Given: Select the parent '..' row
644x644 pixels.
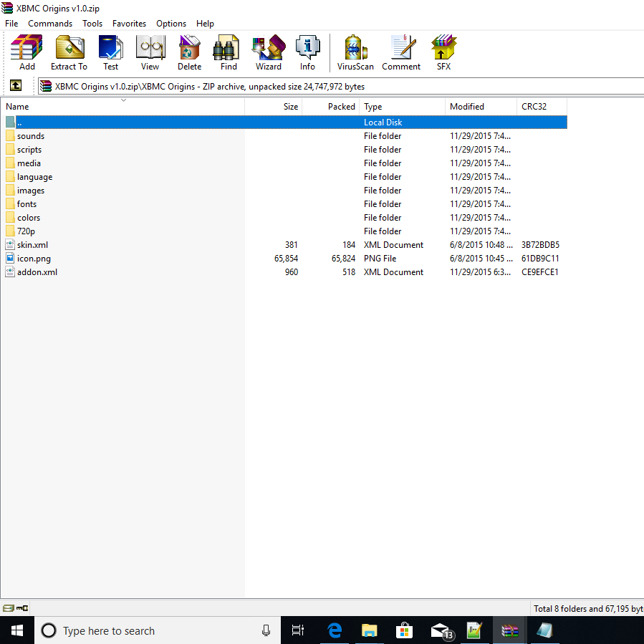Looking at the screenshot, I should 287,122.
